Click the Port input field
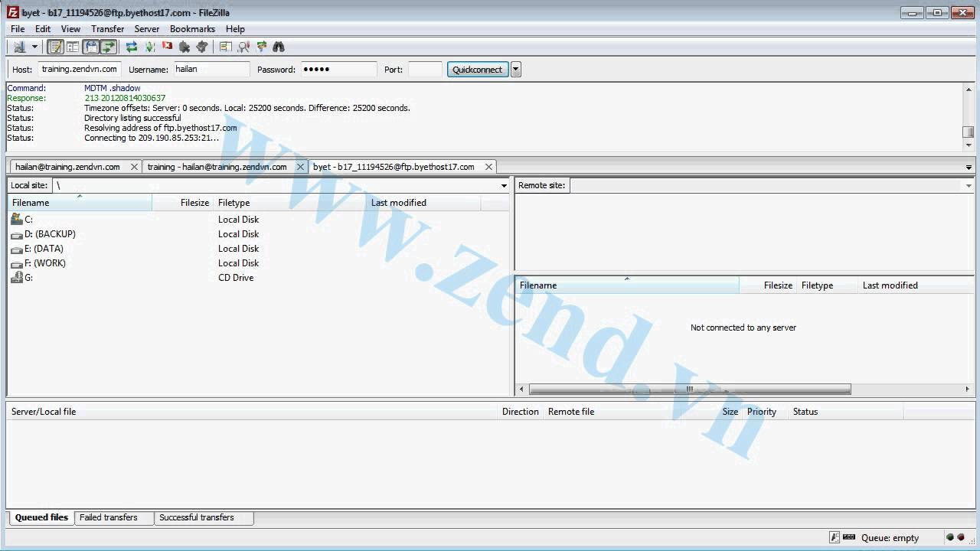This screenshot has width=980, height=551. pyautogui.click(x=425, y=69)
